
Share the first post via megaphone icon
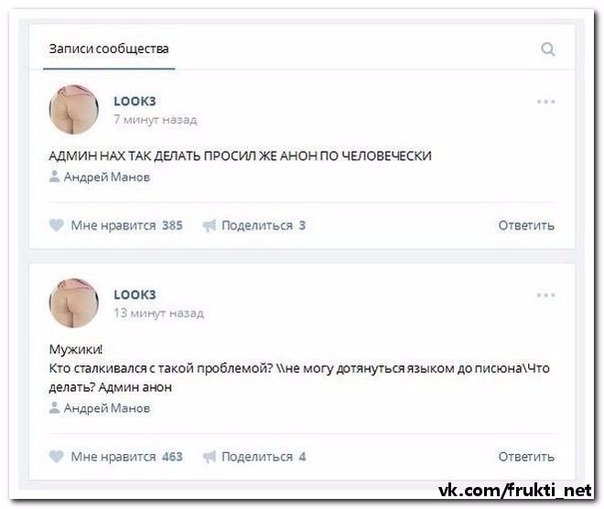210,225
